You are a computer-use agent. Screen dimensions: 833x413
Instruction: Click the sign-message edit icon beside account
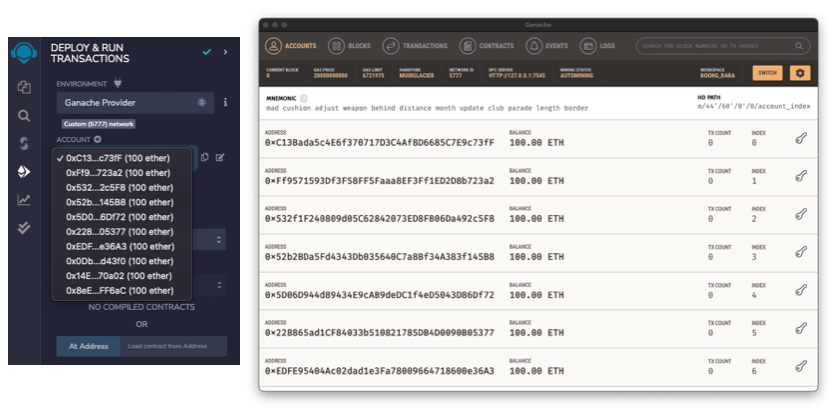click(x=220, y=157)
